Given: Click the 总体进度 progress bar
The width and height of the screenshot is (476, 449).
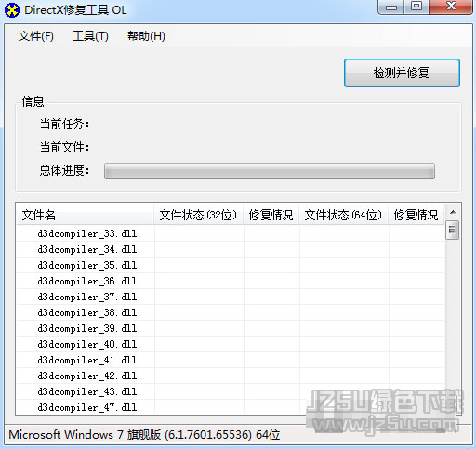Looking at the screenshot, I should point(270,171).
